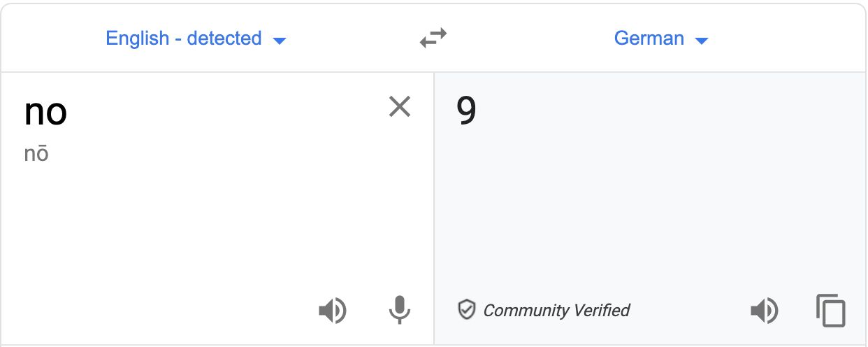
Task: Expand the German language dropdown arrow
Action: [x=702, y=41]
